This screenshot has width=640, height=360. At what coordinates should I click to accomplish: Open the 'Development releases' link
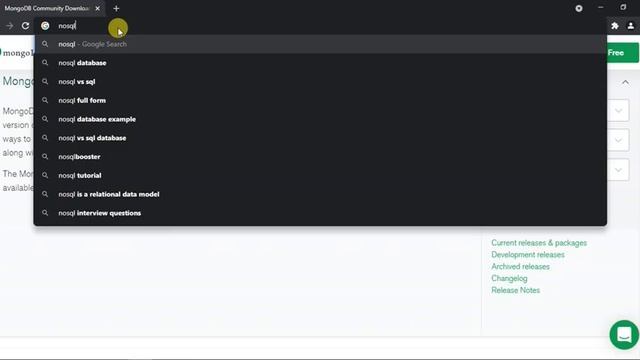528,255
